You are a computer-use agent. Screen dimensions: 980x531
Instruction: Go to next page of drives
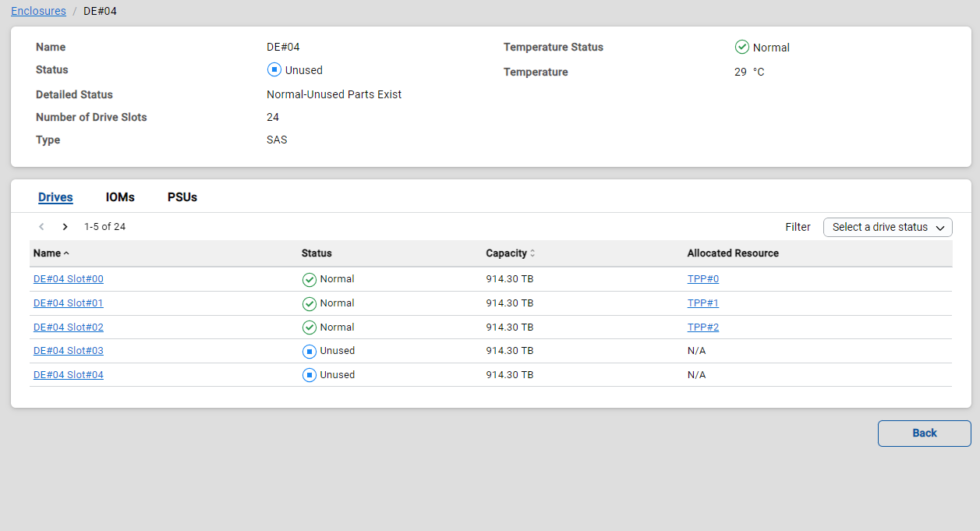pos(65,227)
